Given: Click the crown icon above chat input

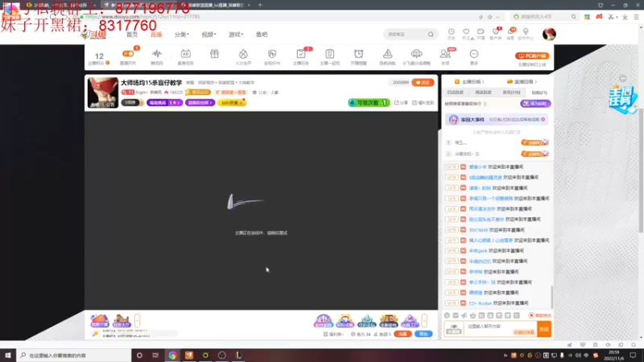Looking at the screenshot, I should [473, 315].
